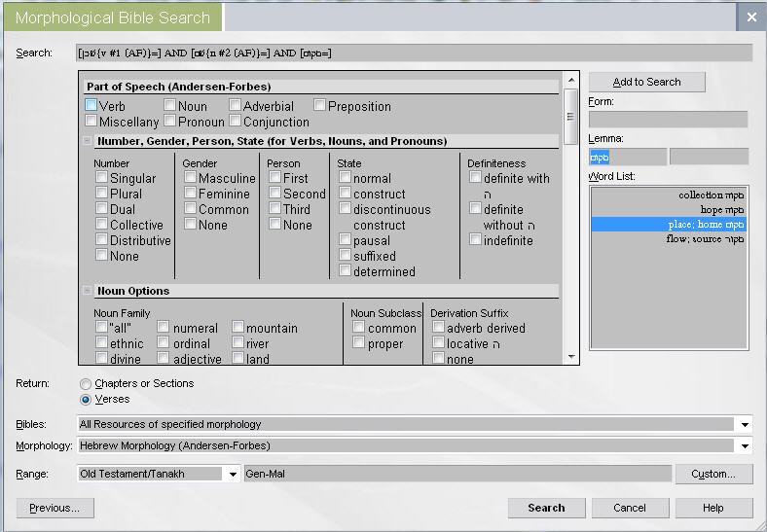
Task: Click the options panel scrollbar thumb
Action: (570, 117)
